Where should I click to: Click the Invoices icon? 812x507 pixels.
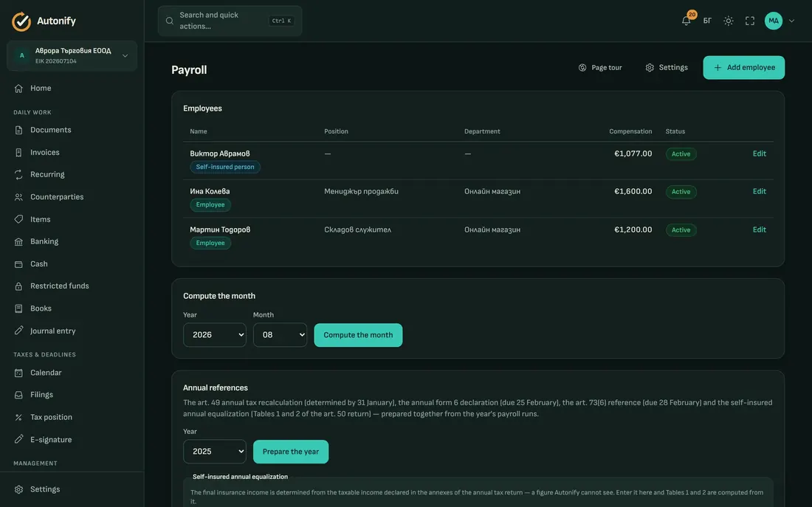[18, 152]
